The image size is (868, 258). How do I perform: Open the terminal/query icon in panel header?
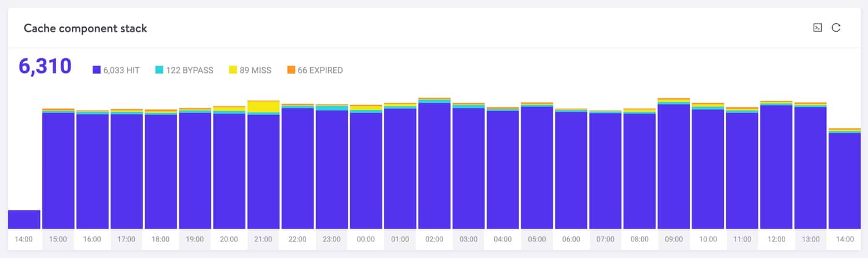click(x=817, y=28)
